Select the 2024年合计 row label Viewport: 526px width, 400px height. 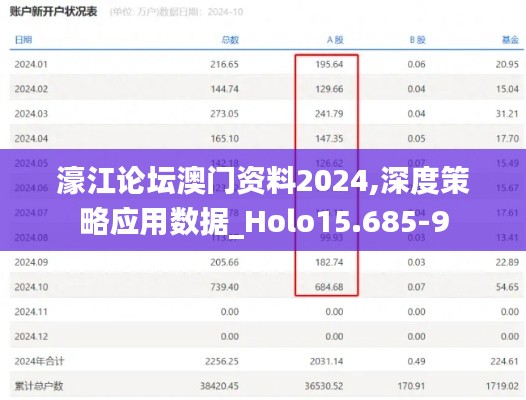[39, 361]
